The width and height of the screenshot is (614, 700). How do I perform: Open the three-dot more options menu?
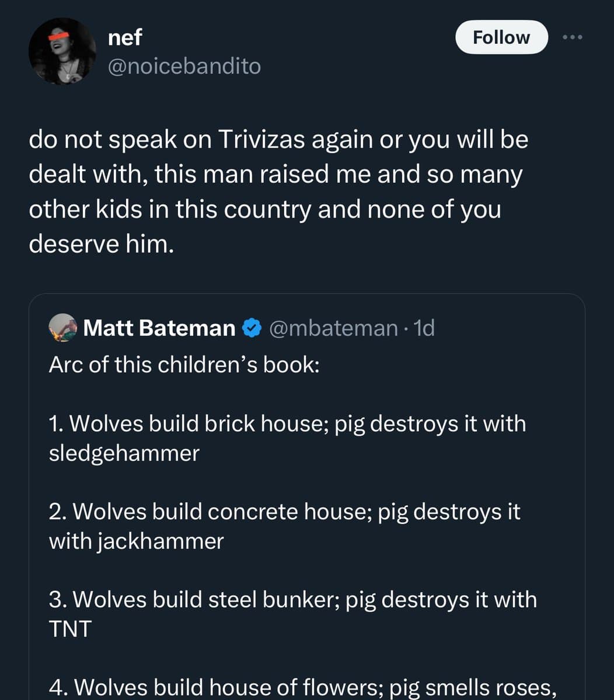(573, 37)
